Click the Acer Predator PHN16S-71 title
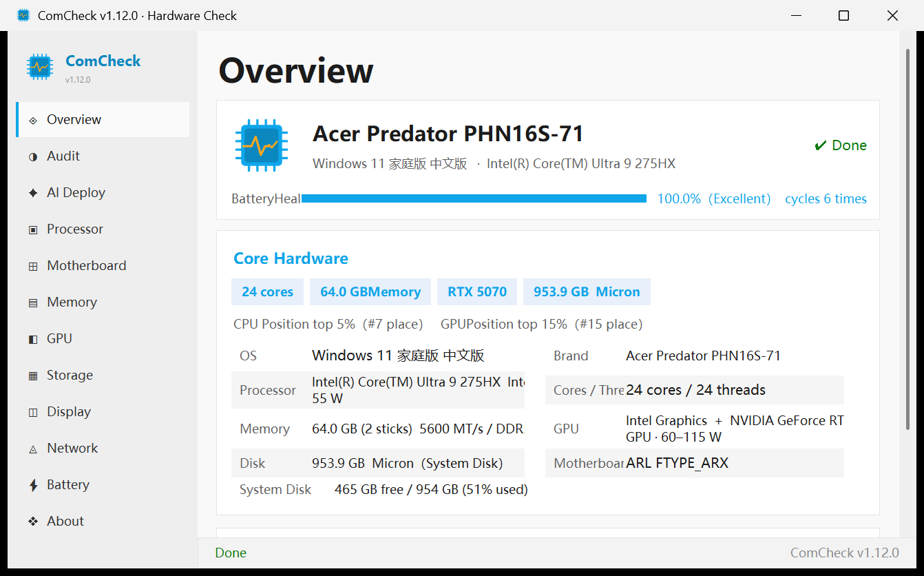The width and height of the screenshot is (924, 576). click(448, 133)
